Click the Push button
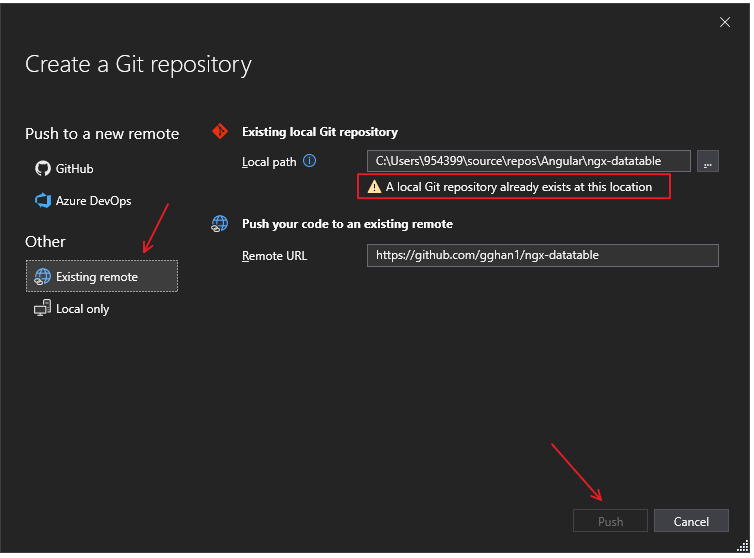This screenshot has width=754, height=558. [x=610, y=521]
